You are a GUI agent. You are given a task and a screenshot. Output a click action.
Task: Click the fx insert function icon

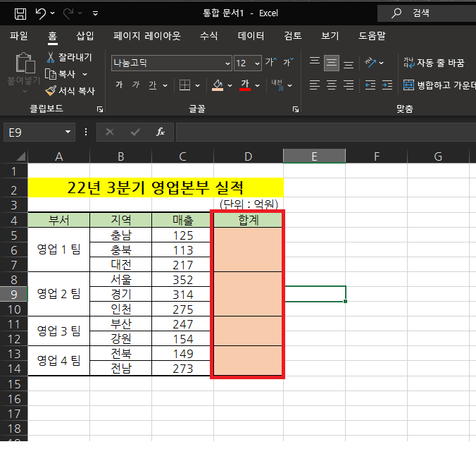point(161,132)
